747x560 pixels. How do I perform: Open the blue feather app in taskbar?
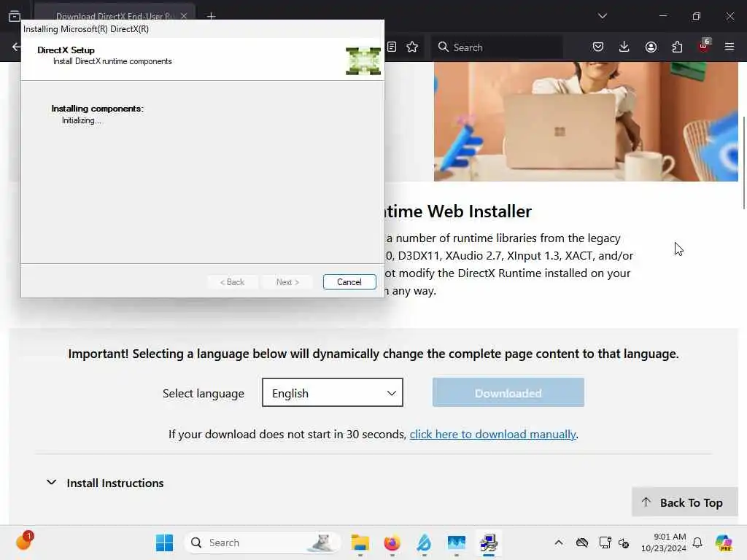pyautogui.click(x=424, y=542)
